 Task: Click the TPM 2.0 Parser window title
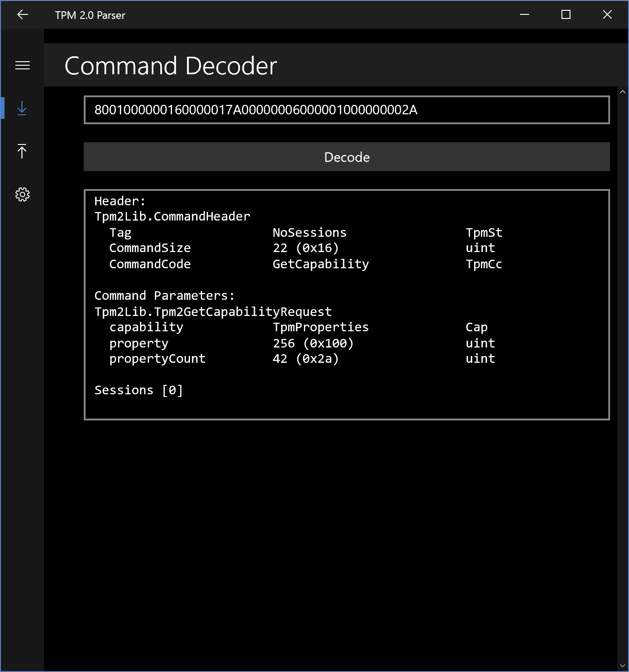[90, 15]
